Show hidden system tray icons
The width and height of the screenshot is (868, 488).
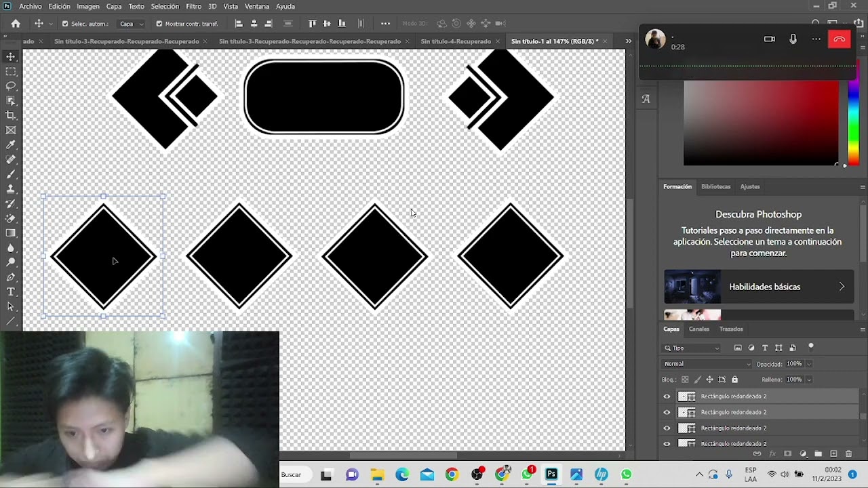pyautogui.click(x=699, y=474)
